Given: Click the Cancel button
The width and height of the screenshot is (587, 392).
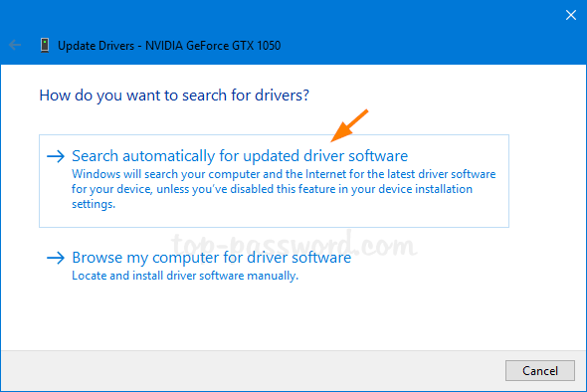Looking at the screenshot, I should tap(540, 371).
